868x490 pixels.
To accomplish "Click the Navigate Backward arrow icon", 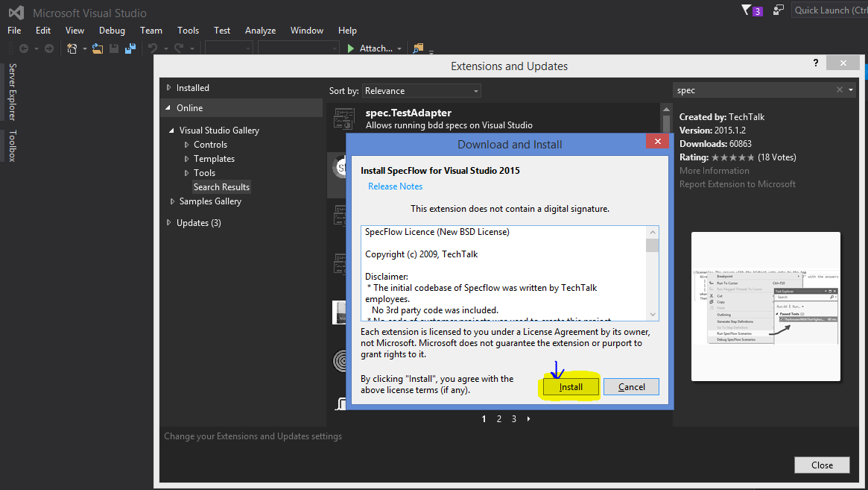I will 24,48.
